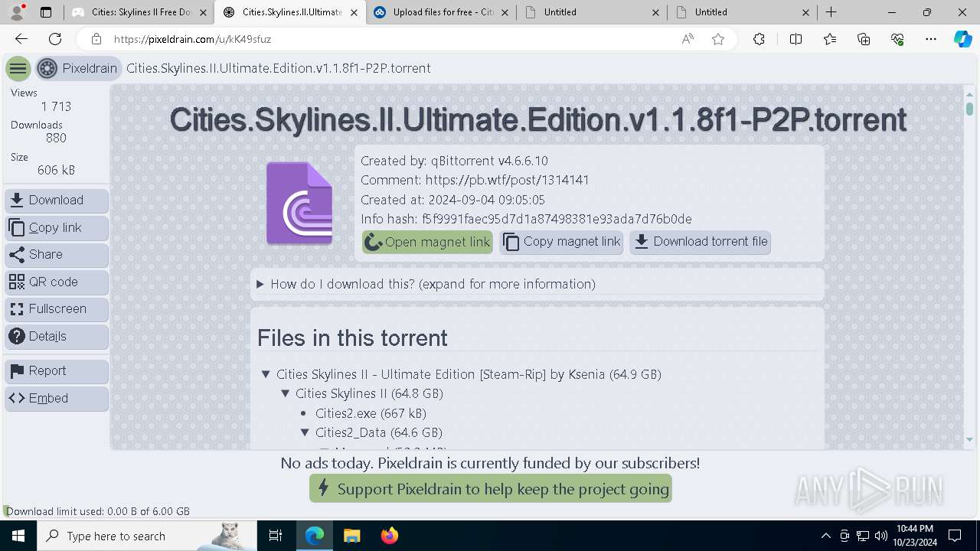
Task: Collapse the Cities Skylines II (64.8 GB) folder
Action: 285,393
